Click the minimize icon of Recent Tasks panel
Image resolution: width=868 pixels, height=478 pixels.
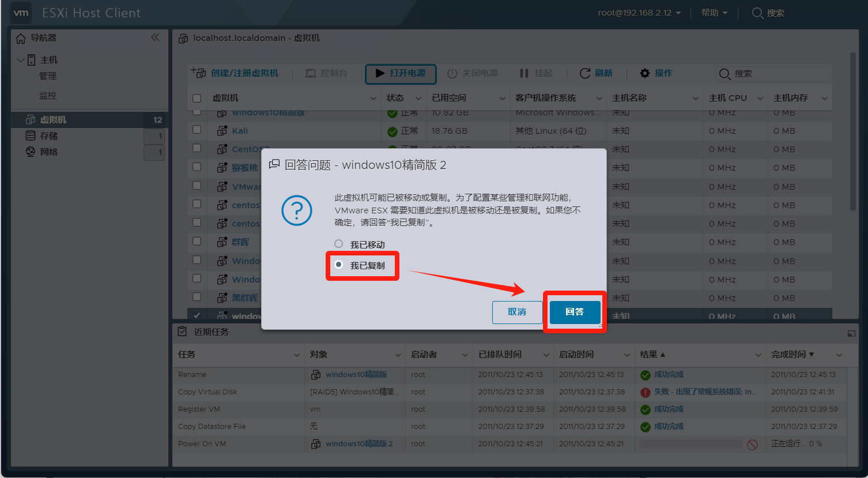pos(851,333)
